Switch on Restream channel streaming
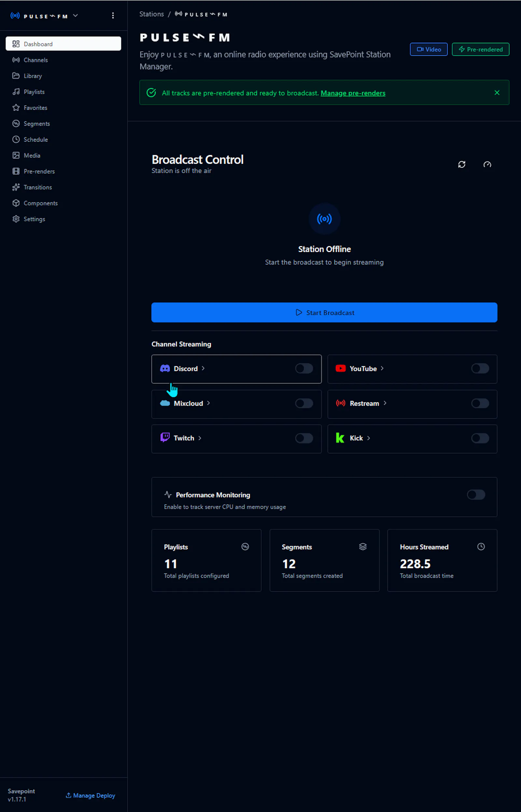This screenshot has height=812, width=521. click(480, 403)
